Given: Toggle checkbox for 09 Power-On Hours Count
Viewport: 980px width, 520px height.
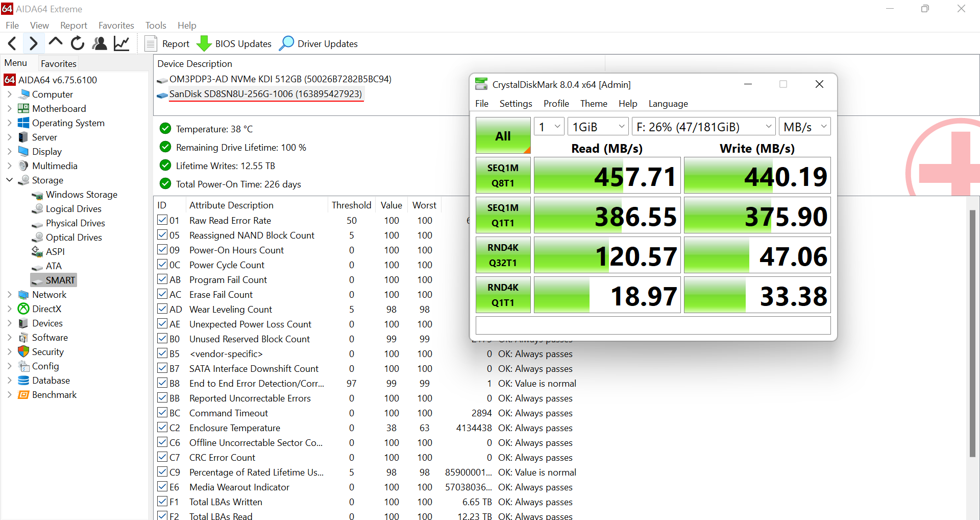Looking at the screenshot, I should pyautogui.click(x=162, y=250).
